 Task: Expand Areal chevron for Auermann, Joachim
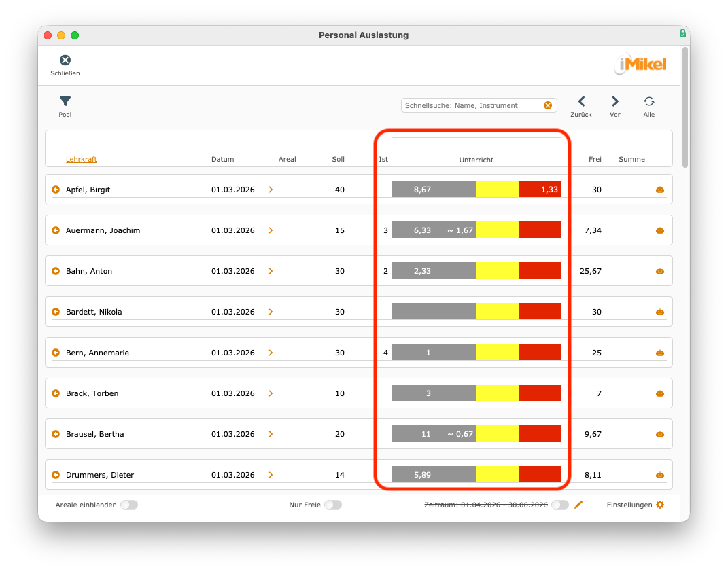pyautogui.click(x=271, y=230)
